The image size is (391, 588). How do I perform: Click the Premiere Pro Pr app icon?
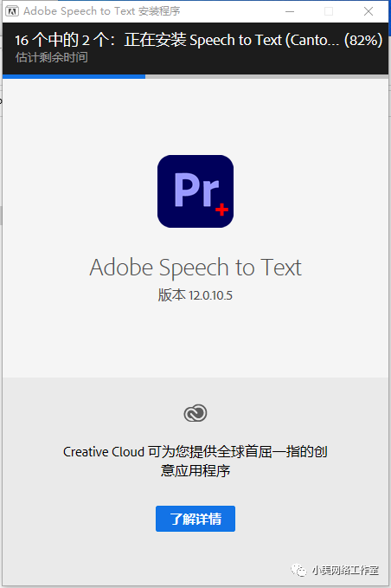point(195,191)
